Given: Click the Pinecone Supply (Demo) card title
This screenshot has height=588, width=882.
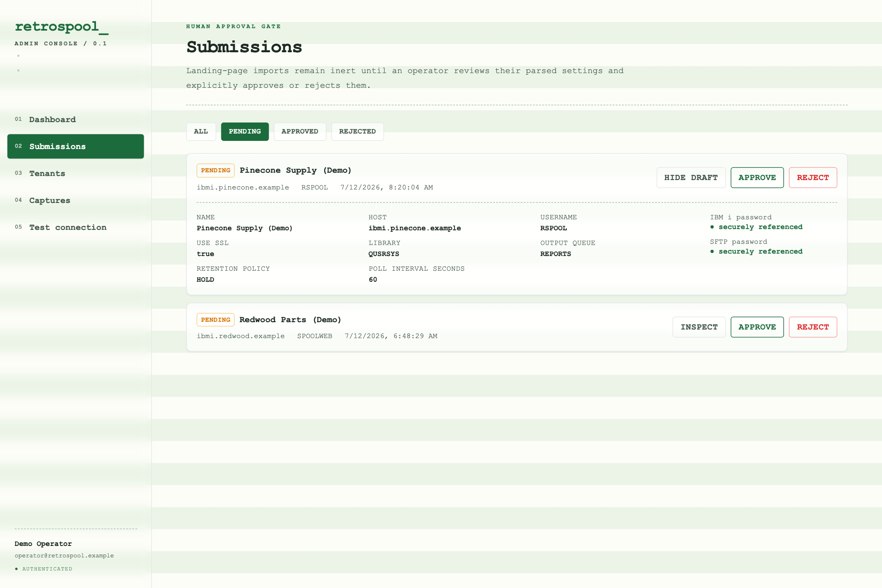Looking at the screenshot, I should [295, 170].
